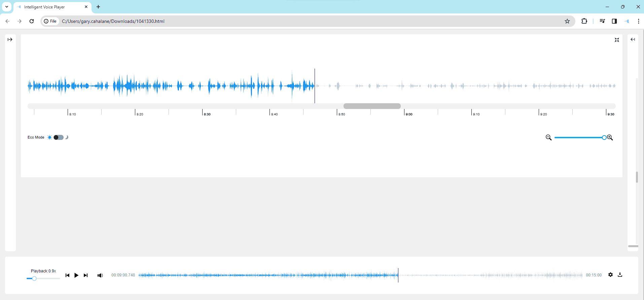Mute the audio volume
Screen dimensions: 644x300
[x=100, y=275]
